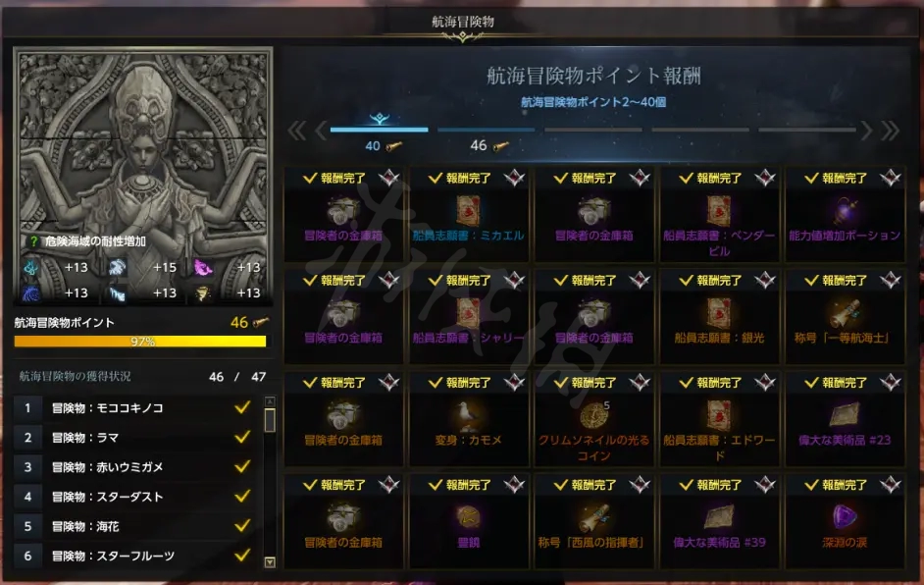Click the green question mark help icon
This screenshot has width=924, height=585.
33,241
